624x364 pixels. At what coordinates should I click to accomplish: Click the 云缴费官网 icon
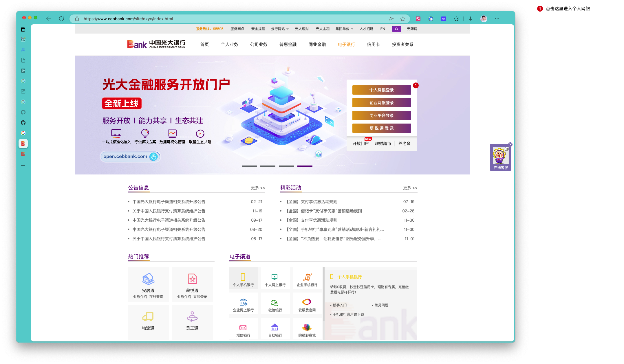(307, 302)
